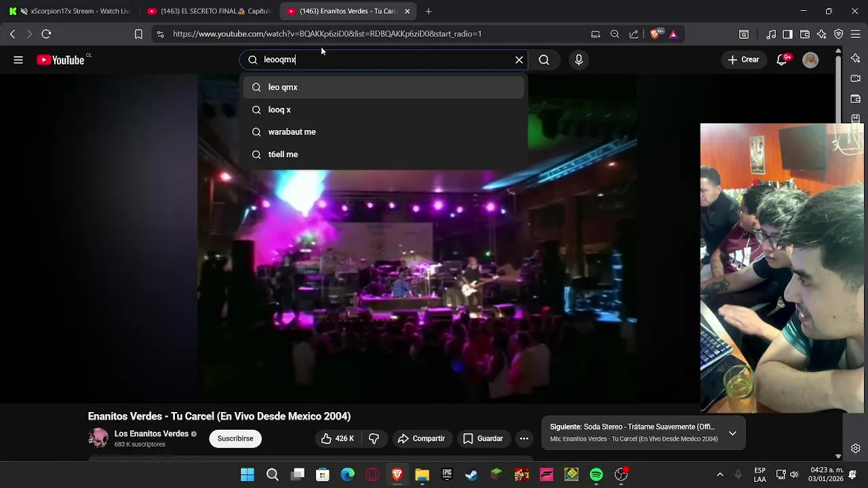Start voice search with the microphone
Image resolution: width=868 pixels, height=488 pixels.
tap(578, 60)
